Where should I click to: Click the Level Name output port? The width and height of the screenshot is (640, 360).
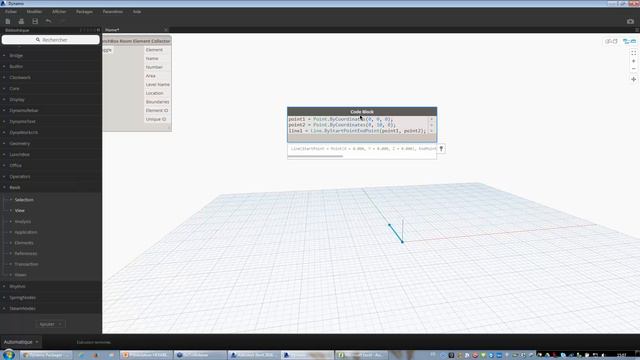(x=158, y=84)
